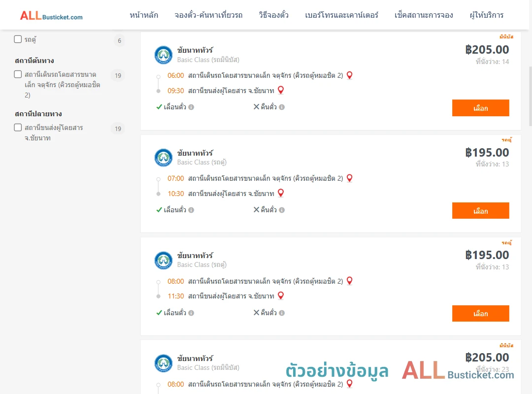Click ที่นั่งว่าง: 14 seat count
Viewport: 532px width, 394px height.
point(492,62)
